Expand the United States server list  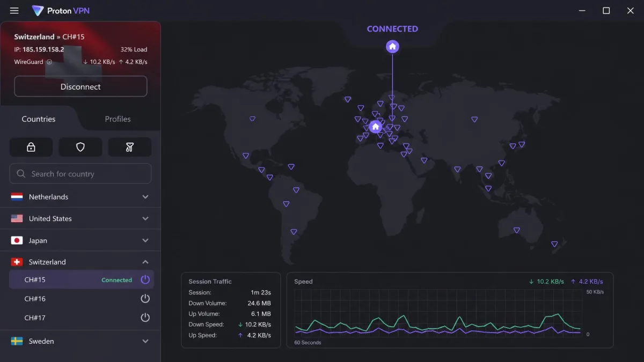tap(145, 219)
